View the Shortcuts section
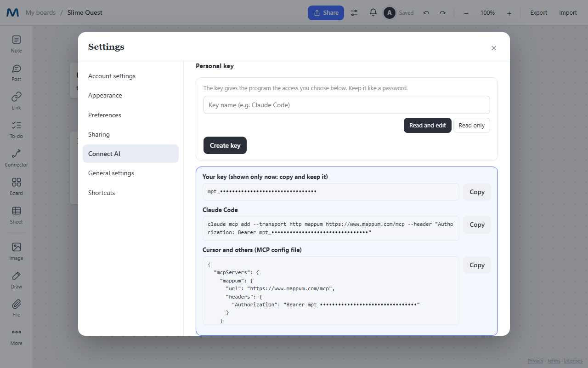Image resolution: width=588 pixels, height=368 pixels. 130,193
